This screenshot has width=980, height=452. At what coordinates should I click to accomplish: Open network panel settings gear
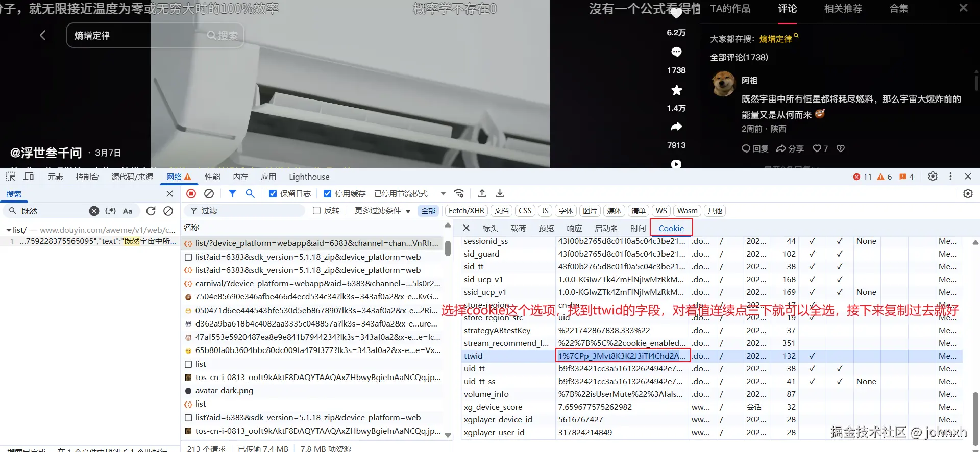click(x=968, y=193)
